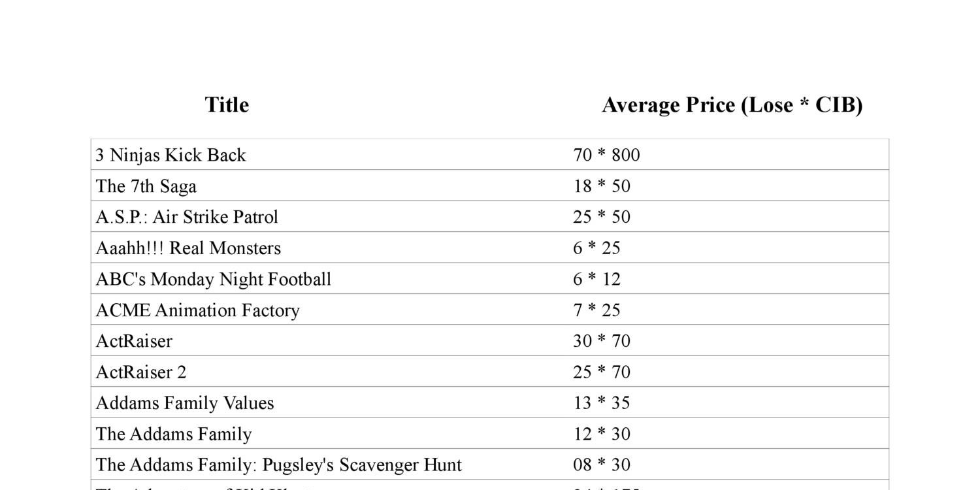Select the price cell showing 30 * 70

pyautogui.click(x=602, y=341)
